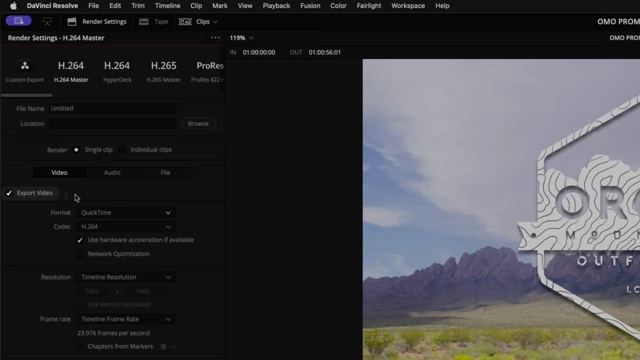Open the Apple menu
Viewport: 640px width, 360px height.
tap(13, 6)
